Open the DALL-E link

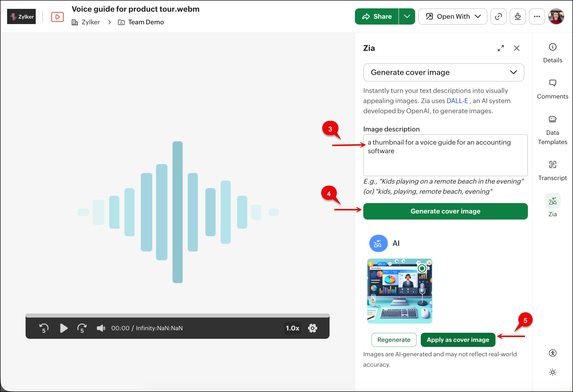[x=457, y=101]
